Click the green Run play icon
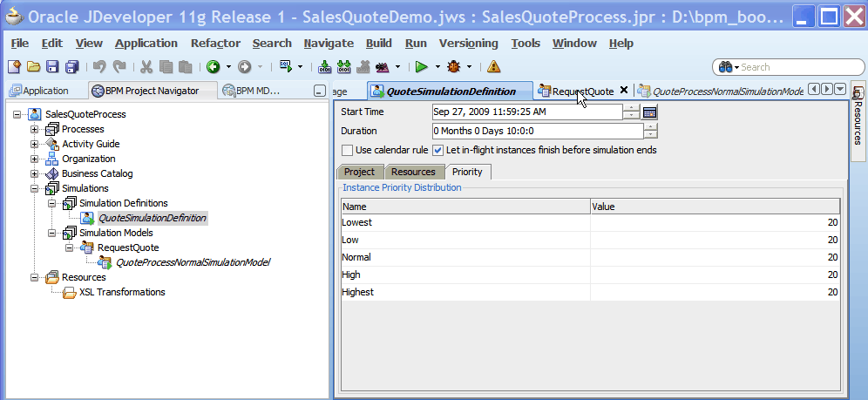This screenshot has height=400, width=868. (x=422, y=67)
